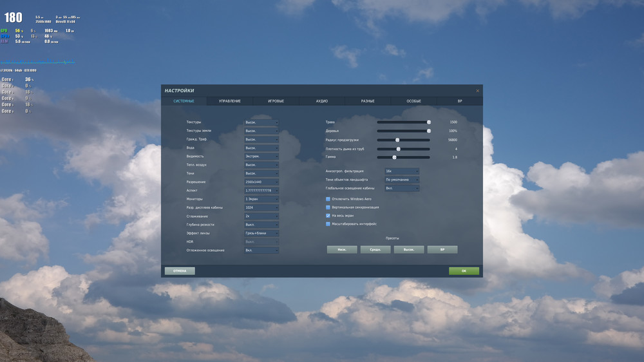Image resolution: width=644 pixels, height=362 pixels.
Task: Apply the Высок. graphics preset
Action: (x=409, y=249)
